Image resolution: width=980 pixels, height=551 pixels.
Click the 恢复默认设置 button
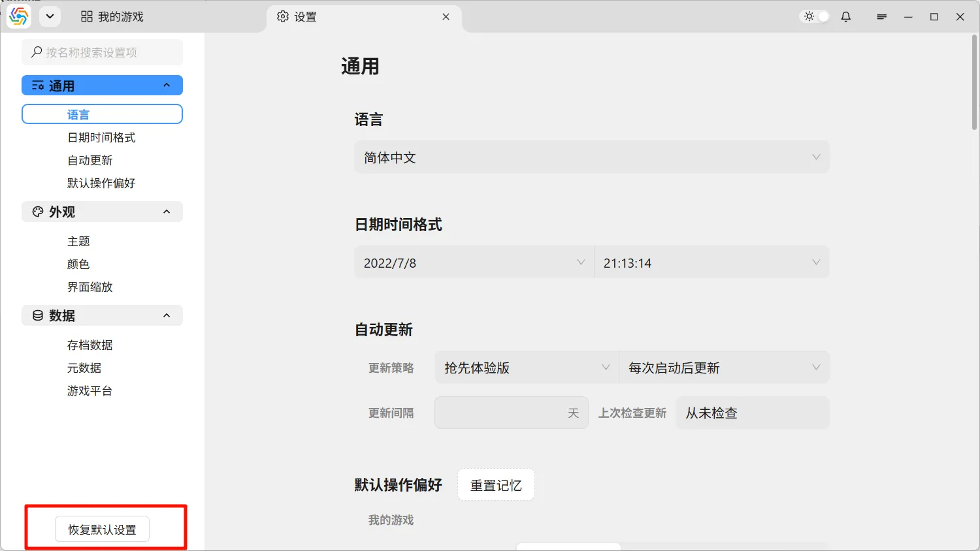(x=102, y=529)
